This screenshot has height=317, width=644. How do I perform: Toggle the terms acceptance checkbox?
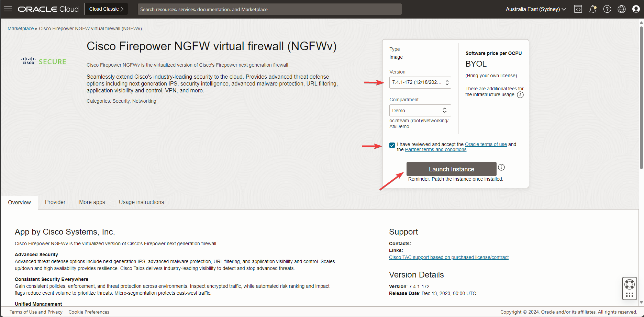pyautogui.click(x=392, y=145)
